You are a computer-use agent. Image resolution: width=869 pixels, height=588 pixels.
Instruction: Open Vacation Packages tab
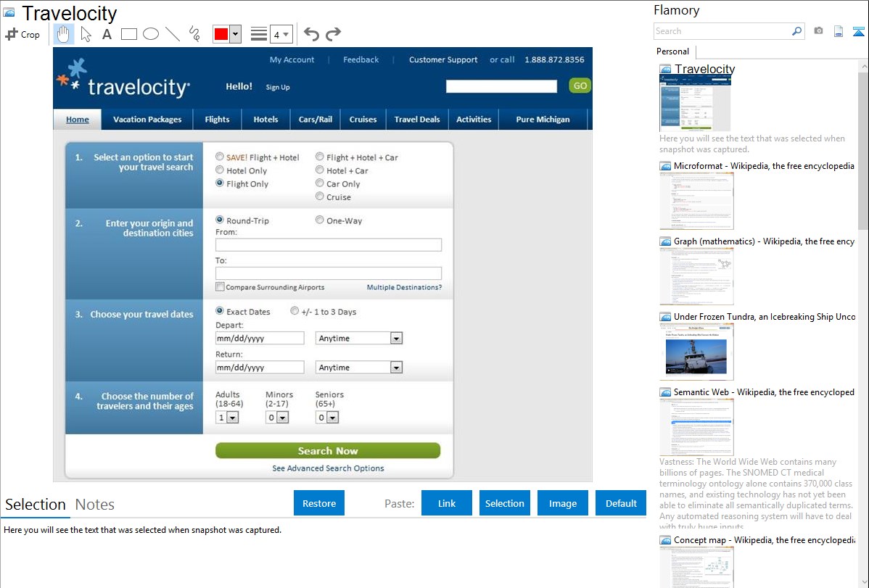coord(147,119)
